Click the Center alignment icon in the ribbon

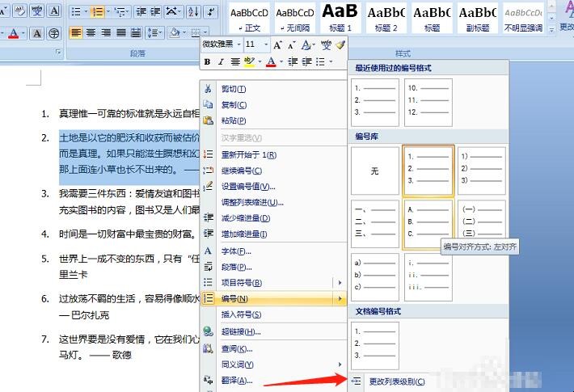[x=91, y=33]
